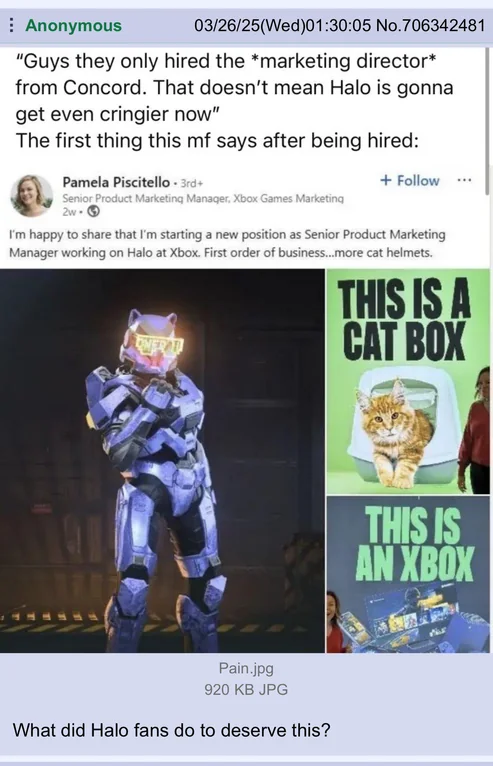Screen dimensions: 493x766
Task: Click the orange cat in the litter box
Action: [394, 432]
